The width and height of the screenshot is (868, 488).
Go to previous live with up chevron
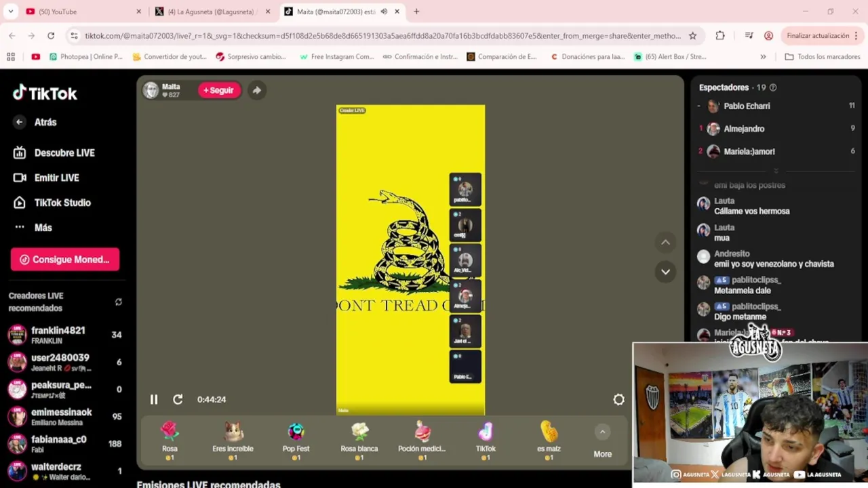pyautogui.click(x=665, y=243)
